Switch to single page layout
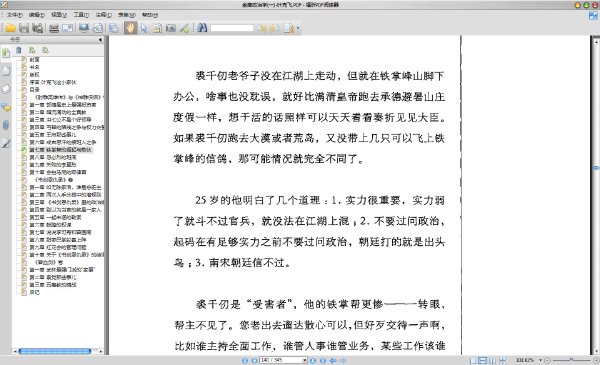The width and height of the screenshot is (600, 365). [473, 360]
